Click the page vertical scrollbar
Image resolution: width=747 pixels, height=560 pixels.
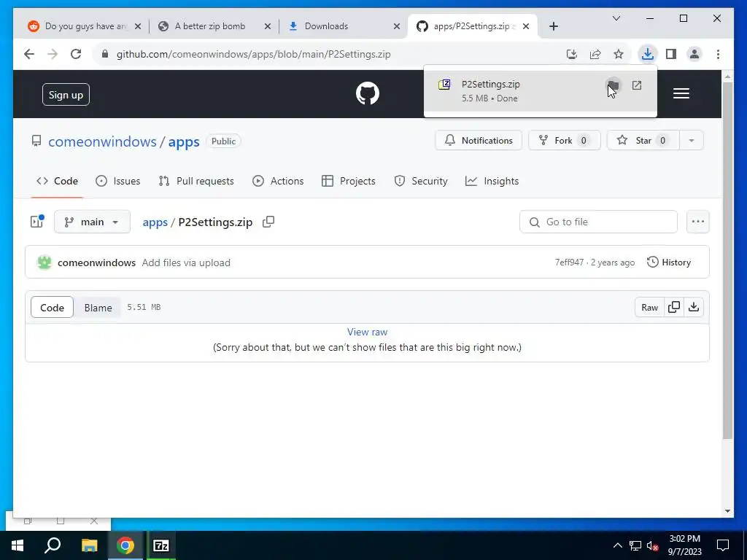click(x=727, y=260)
